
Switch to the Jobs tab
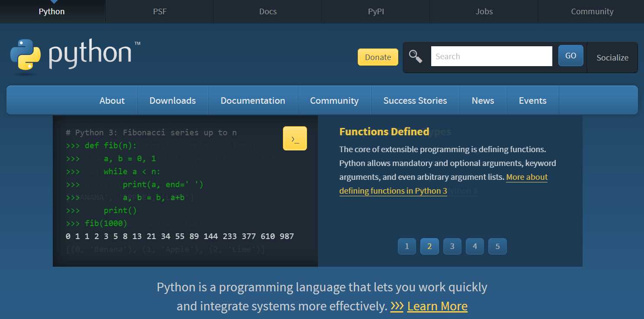pyautogui.click(x=484, y=11)
